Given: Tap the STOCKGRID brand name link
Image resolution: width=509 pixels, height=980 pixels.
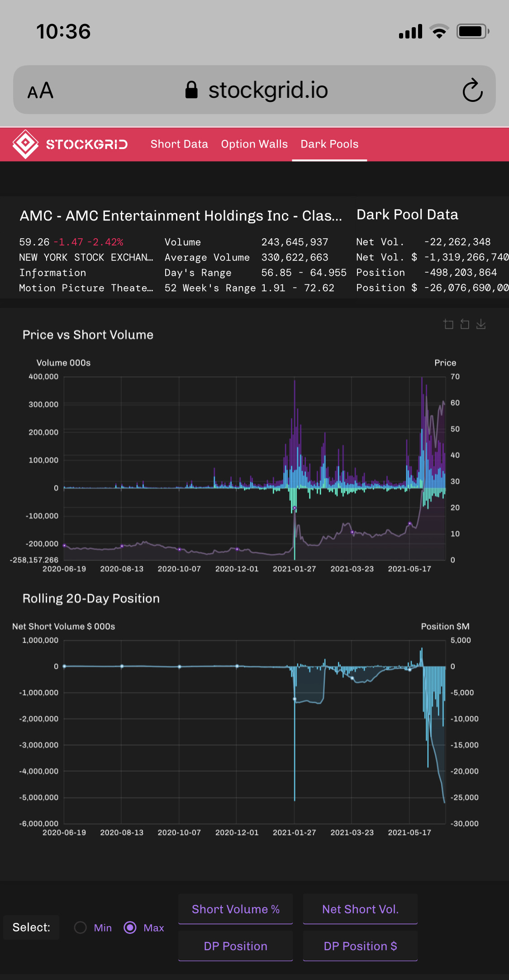Looking at the screenshot, I should (87, 144).
